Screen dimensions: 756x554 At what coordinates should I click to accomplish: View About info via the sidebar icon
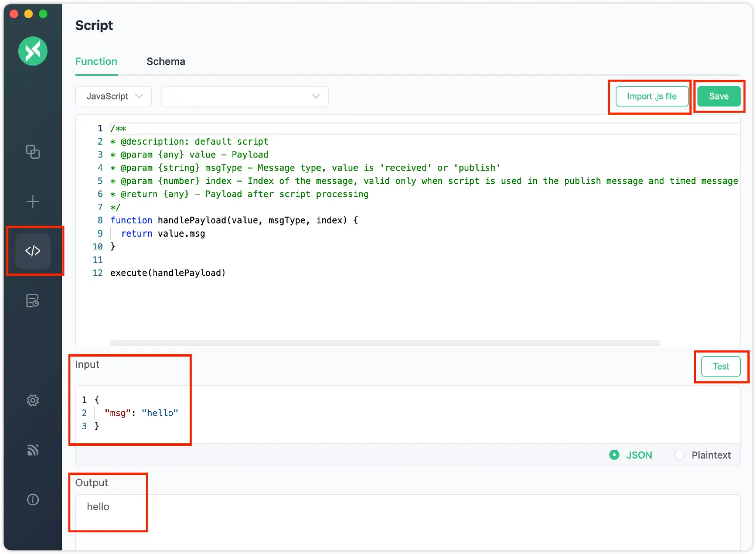click(x=32, y=499)
